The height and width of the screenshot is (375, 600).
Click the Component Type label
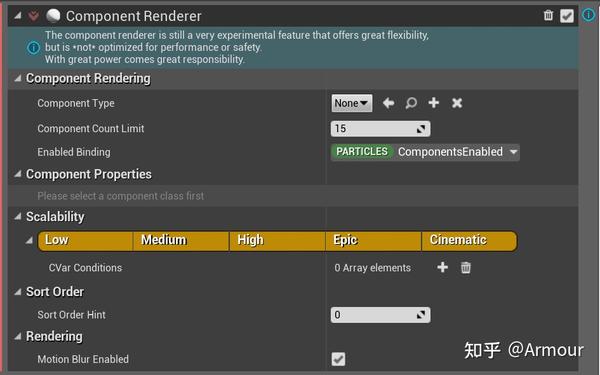[76, 103]
